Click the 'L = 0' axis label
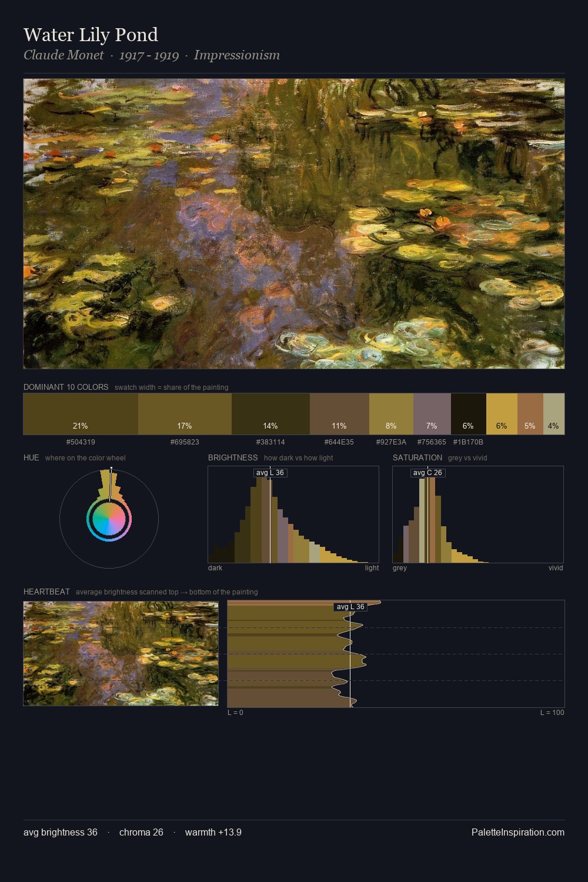The width and height of the screenshot is (588, 882). pos(235,713)
